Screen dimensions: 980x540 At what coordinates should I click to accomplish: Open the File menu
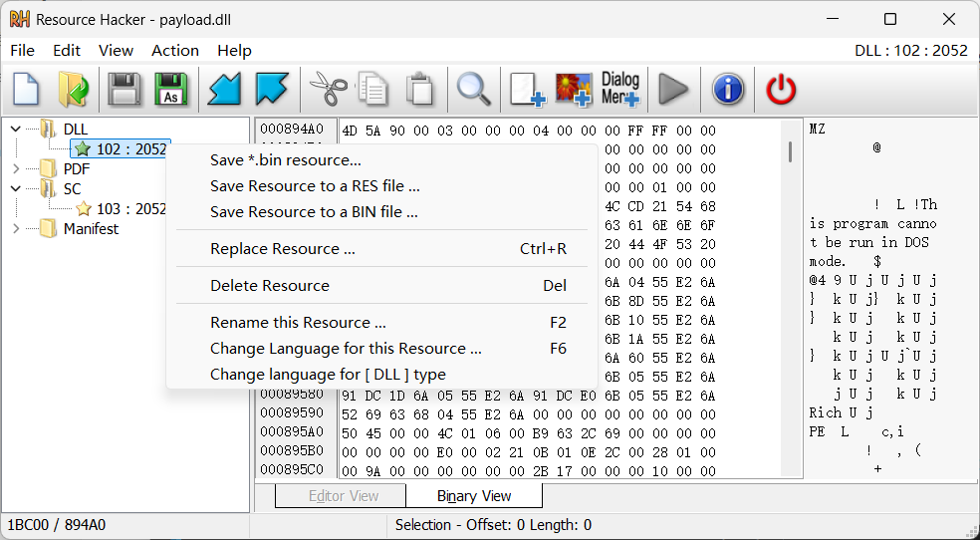[x=23, y=51]
